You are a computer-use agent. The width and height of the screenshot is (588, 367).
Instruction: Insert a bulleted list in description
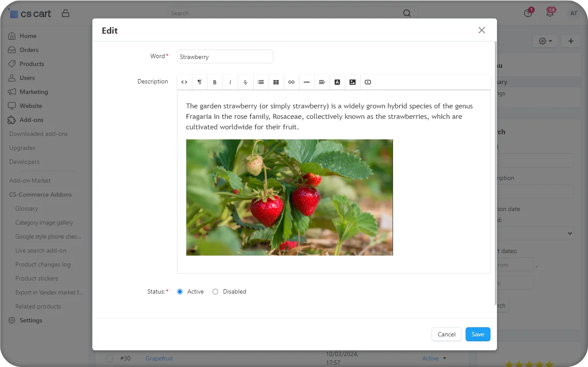point(261,82)
